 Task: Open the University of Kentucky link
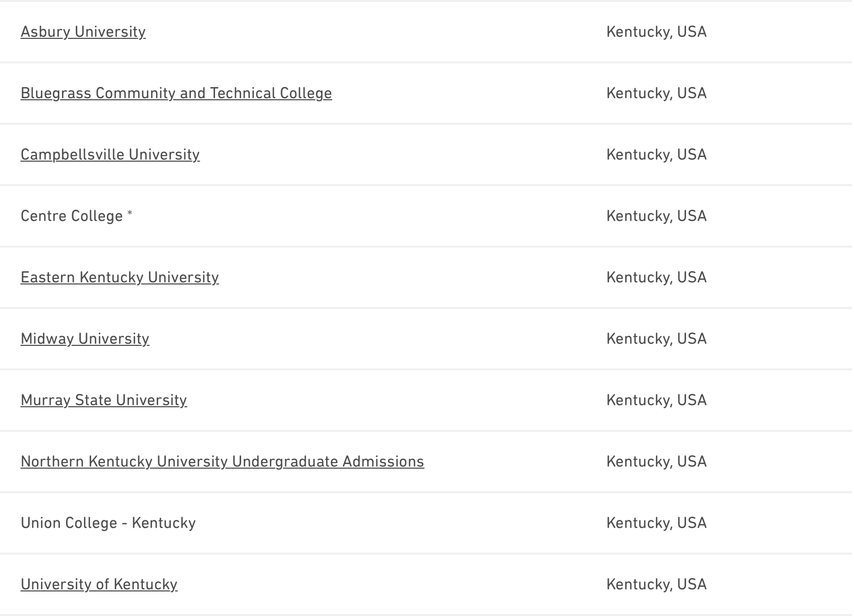point(99,584)
